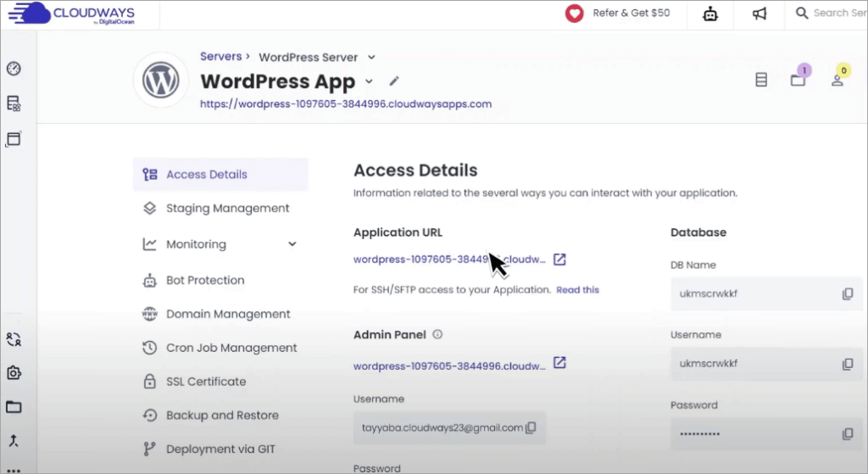The image size is (868, 474).
Task: Copy the admin username email
Action: tap(531, 427)
